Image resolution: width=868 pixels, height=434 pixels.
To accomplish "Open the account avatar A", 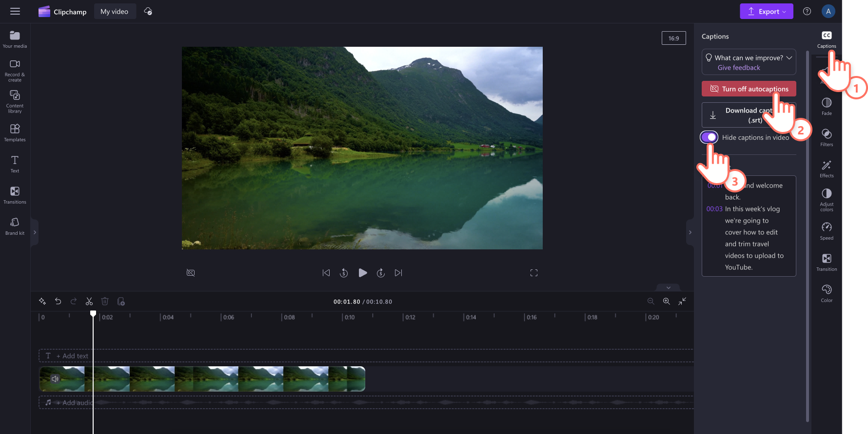I will point(828,11).
